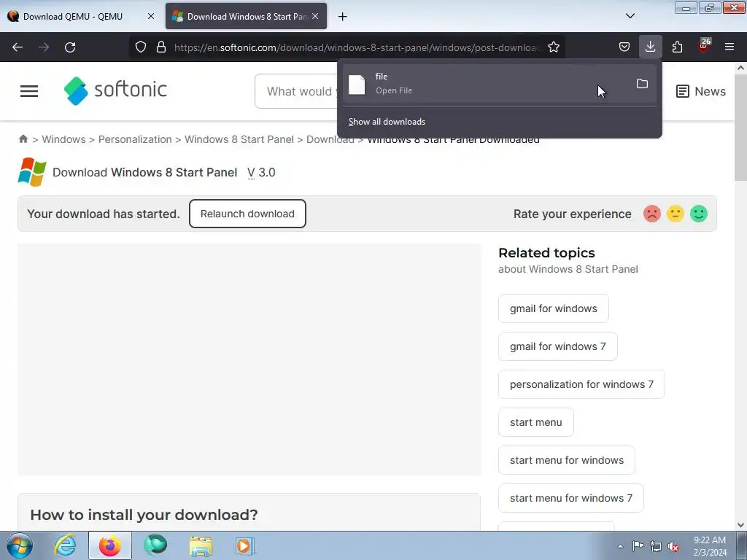Click the Windows 8 Start Panel logo

point(32,172)
